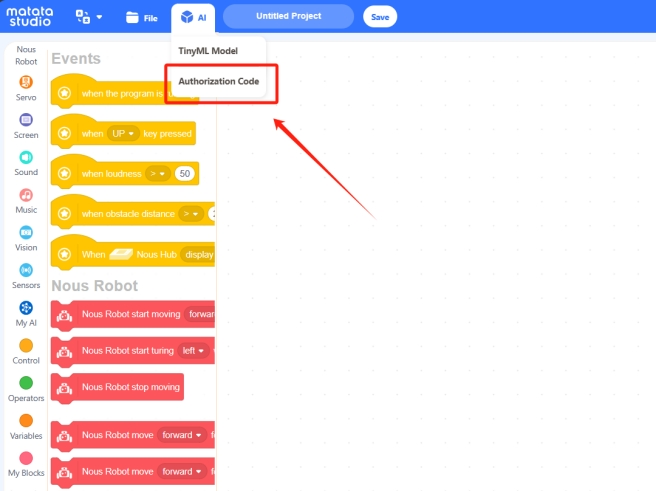Open the loudness comparison operator dropdown
The width and height of the screenshot is (656, 491).
pos(158,173)
